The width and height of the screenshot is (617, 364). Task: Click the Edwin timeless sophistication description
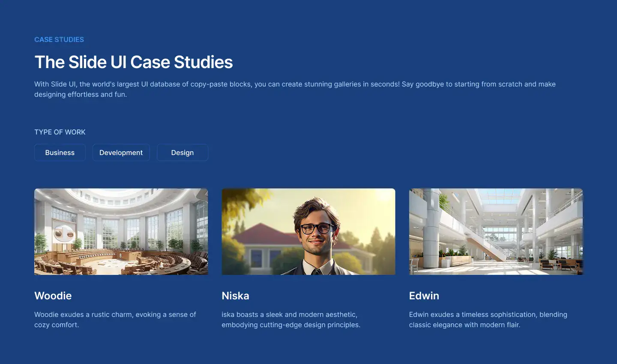click(x=488, y=319)
